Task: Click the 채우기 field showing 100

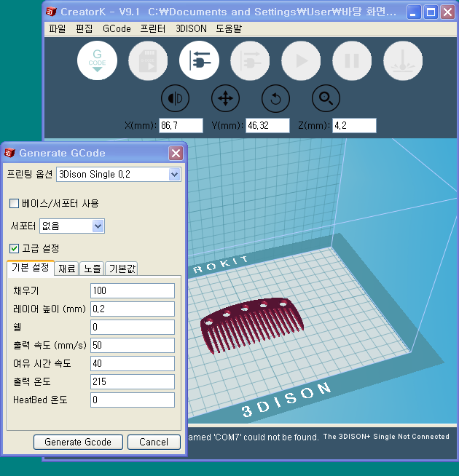Action: [x=133, y=291]
